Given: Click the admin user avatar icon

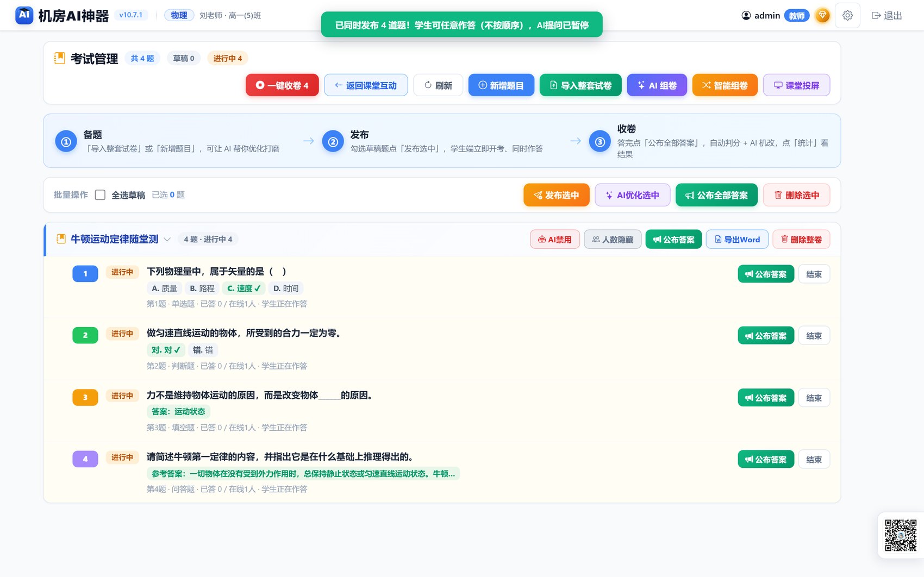Looking at the screenshot, I should [746, 16].
